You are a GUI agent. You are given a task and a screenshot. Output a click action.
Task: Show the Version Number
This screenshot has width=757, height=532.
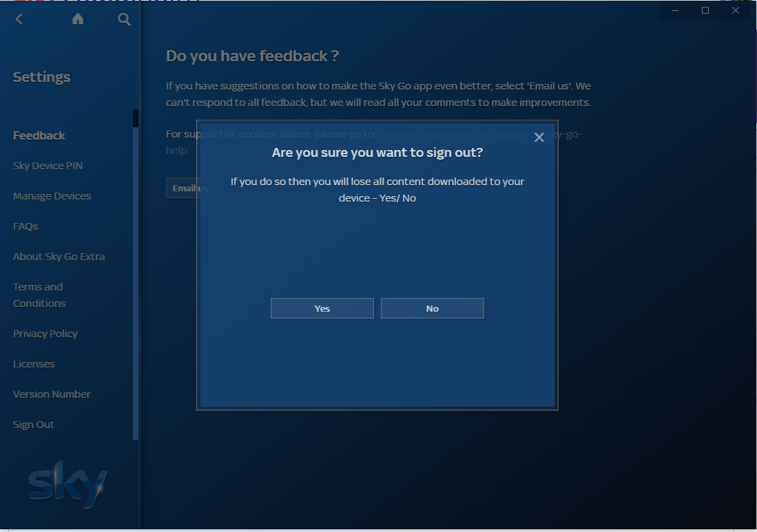[52, 394]
